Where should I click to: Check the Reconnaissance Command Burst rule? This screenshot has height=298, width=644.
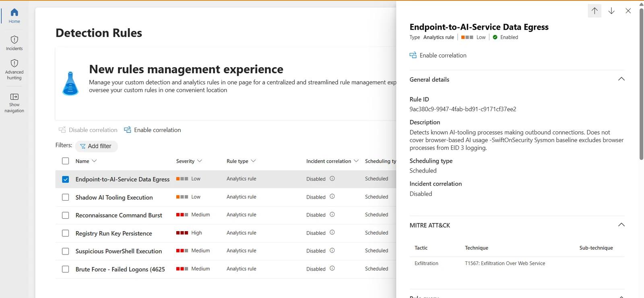(66, 215)
